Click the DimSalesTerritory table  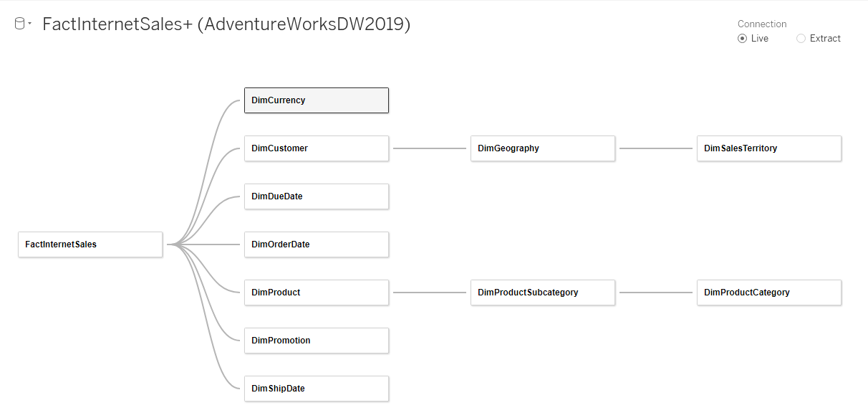768,148
